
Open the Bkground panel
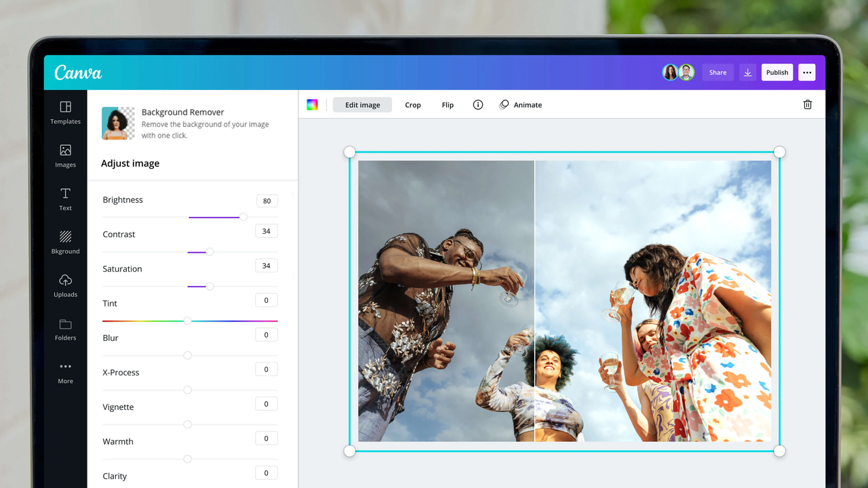point(65,243)
